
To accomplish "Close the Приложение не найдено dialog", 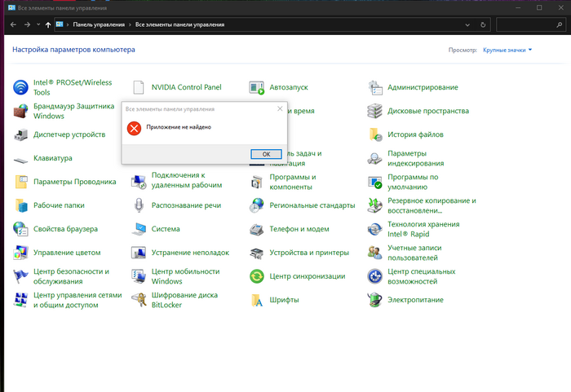I will tap(280, 108).
